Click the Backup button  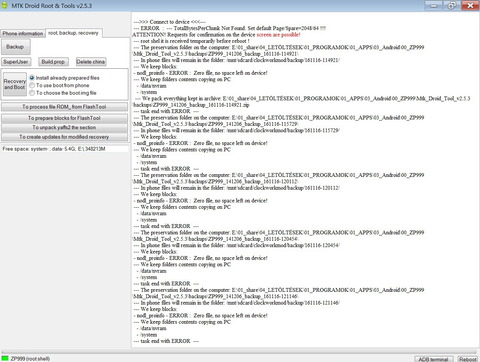(x=16, y=47)
